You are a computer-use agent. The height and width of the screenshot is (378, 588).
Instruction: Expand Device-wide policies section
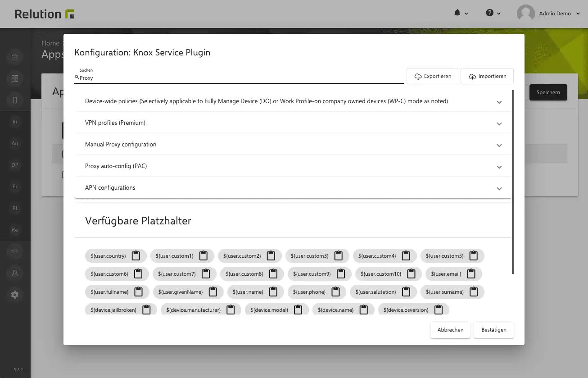pyautogui.click(x=293, y=101)
